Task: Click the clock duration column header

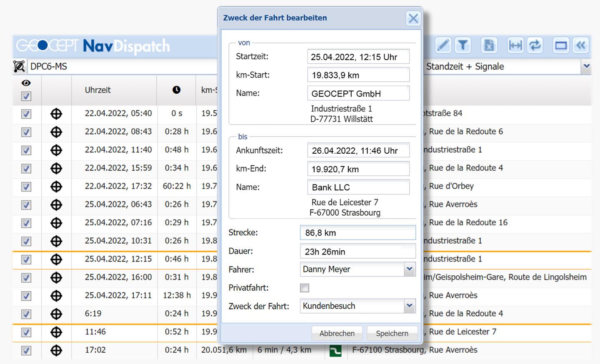Action: [177, 90]
